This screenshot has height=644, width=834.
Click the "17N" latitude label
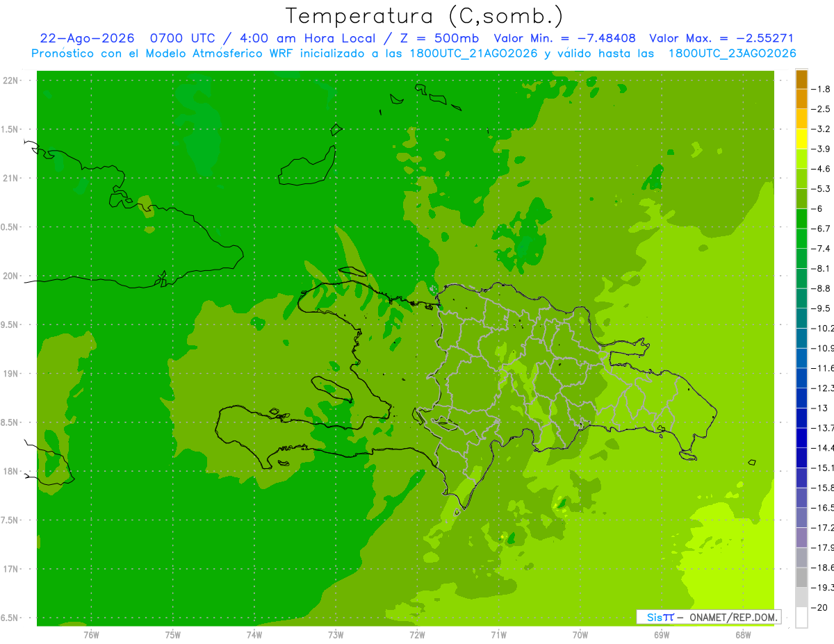10,568
